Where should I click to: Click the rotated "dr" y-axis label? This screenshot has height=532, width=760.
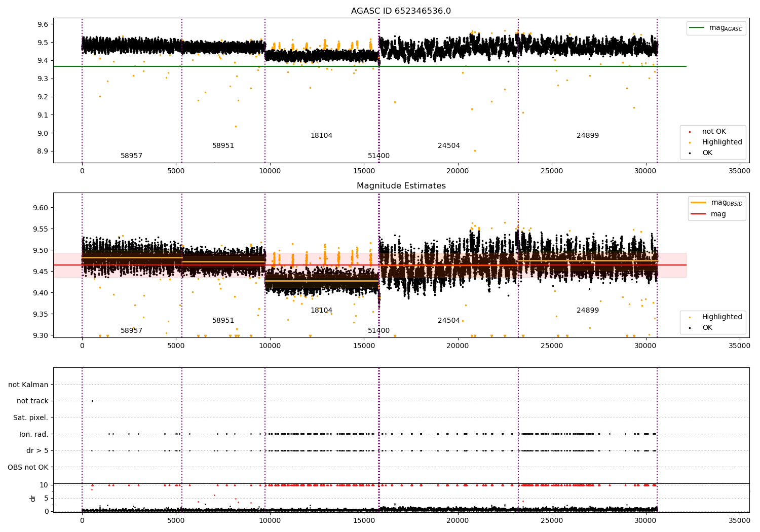point(33,498)
